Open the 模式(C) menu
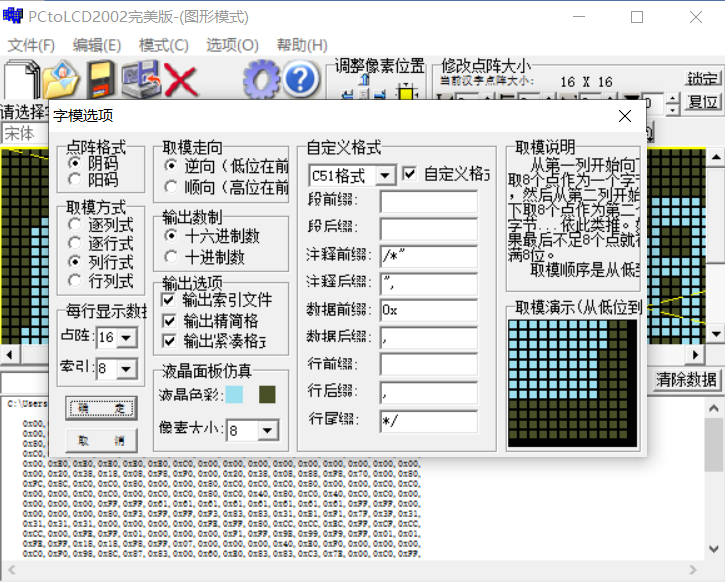 163,45
